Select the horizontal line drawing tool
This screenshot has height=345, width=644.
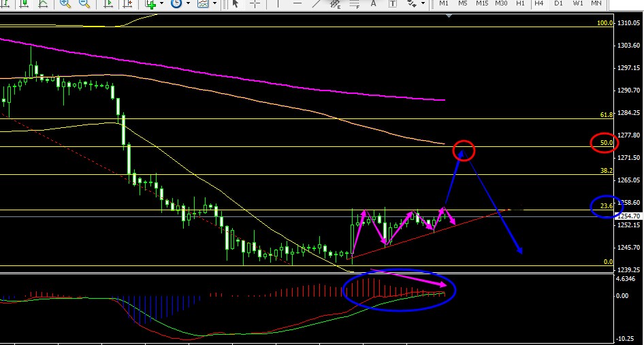pos(297,3)
